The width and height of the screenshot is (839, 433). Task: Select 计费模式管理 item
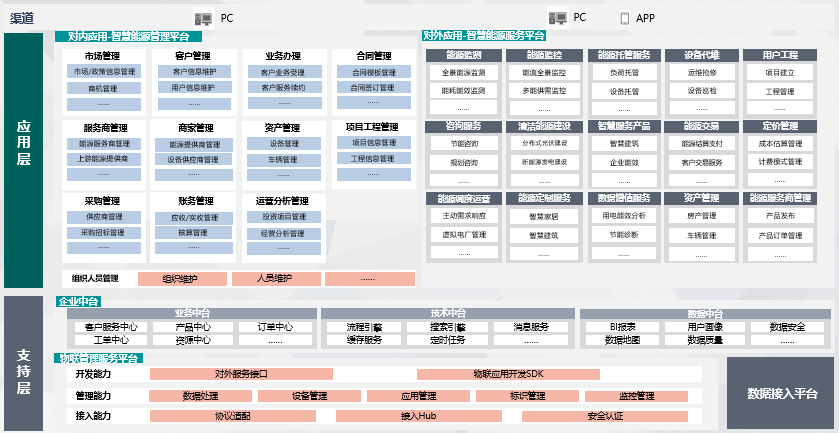(x=780, y=162)
